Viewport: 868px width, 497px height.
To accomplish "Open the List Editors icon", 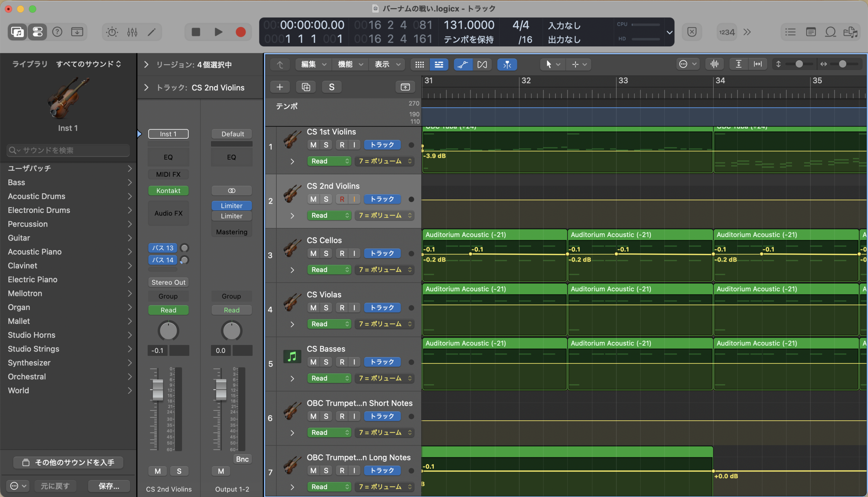I will coord(790,32).
